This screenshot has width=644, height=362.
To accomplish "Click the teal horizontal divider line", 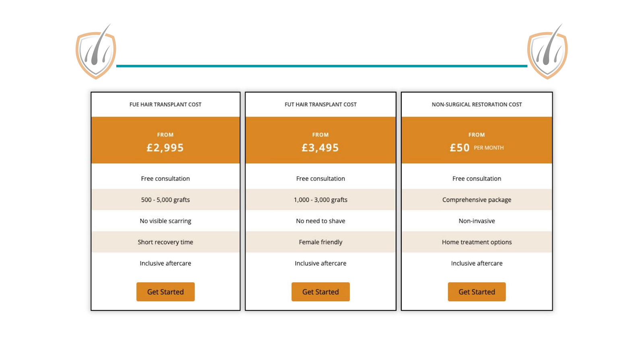I will (x=322, y=66).
